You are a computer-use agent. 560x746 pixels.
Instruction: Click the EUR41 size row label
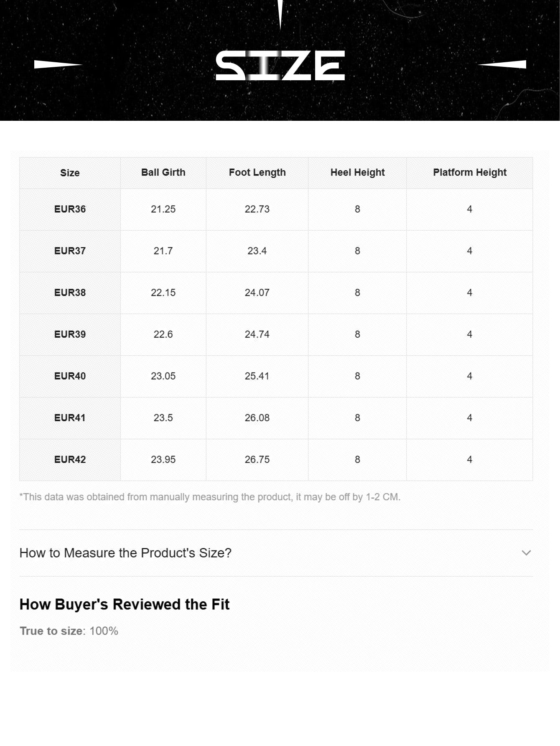70,418
